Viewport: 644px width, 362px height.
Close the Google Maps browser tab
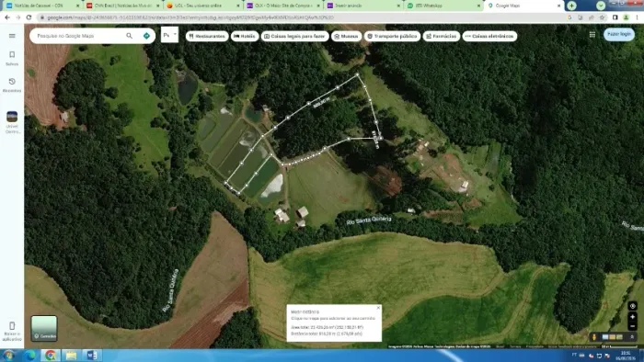(x=558, y=6)
